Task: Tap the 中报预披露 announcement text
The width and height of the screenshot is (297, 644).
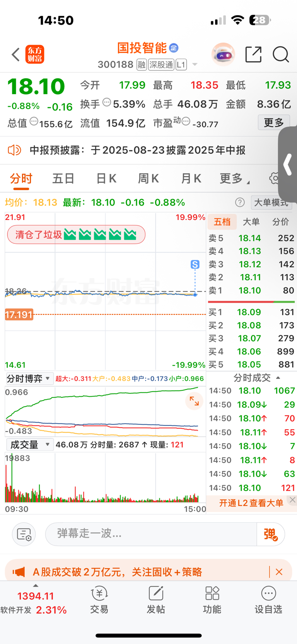Action: click(x=138, y=150)
